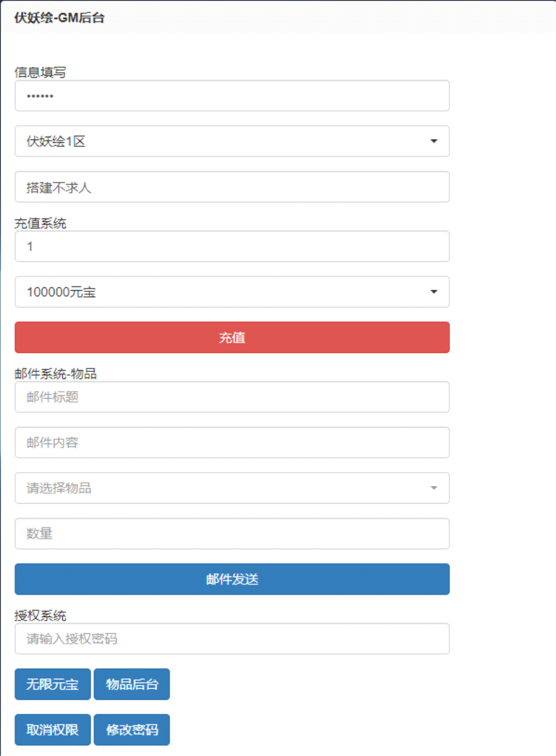The height and width of the screenshot is (756, 556).
Task: Click the 授权系统 section label
Action: point(40,615)
